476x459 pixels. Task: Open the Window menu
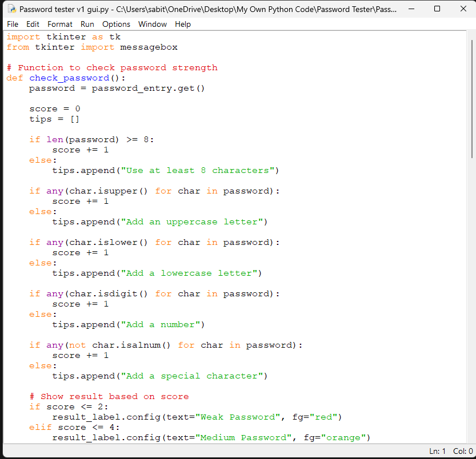[x=153, y=25]
